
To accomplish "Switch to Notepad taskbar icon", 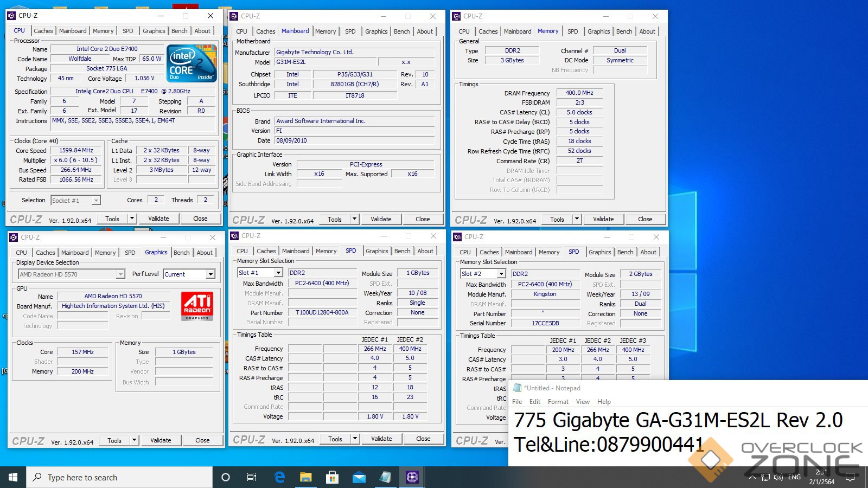I will 385,477.
